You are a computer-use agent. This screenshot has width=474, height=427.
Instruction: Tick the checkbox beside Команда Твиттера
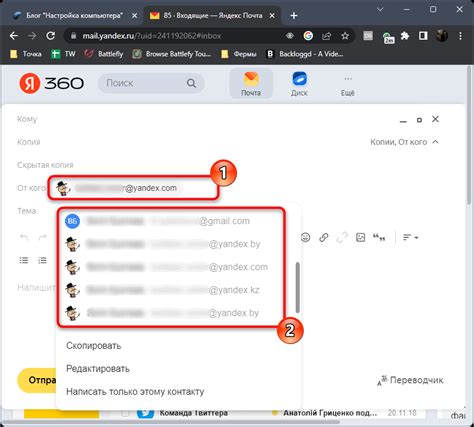coord(125,413)
